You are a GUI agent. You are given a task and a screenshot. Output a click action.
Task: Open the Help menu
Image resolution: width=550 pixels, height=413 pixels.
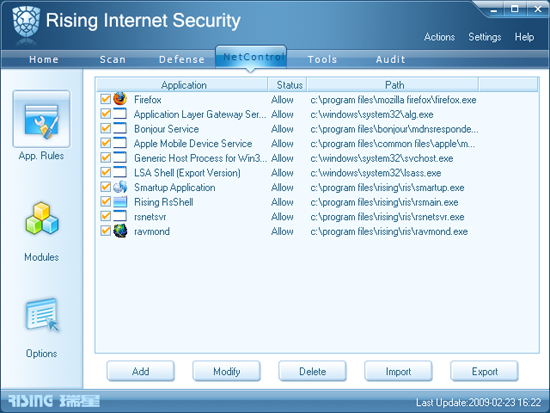tap(524, 37)
